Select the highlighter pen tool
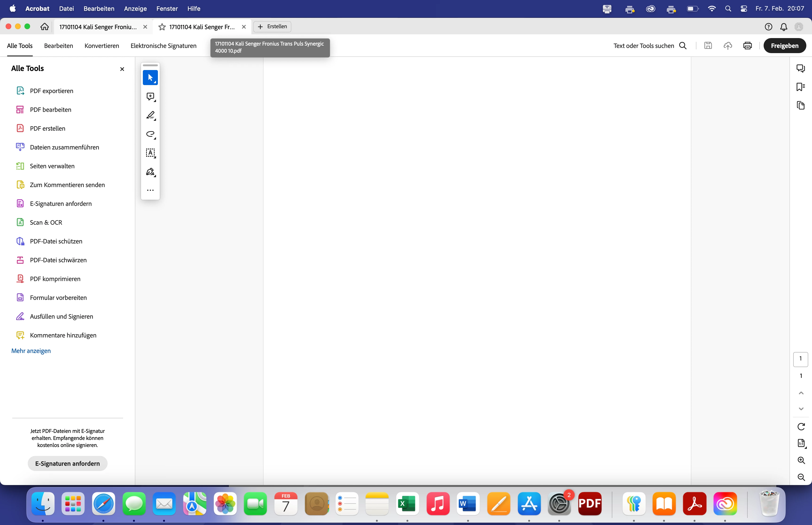The width and height of the screenshot is (812, 525). pos(150,115)
